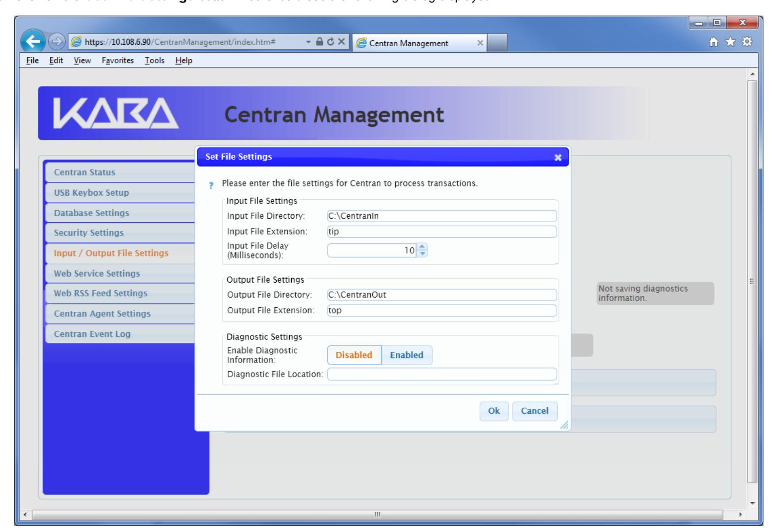The width and height of the screenshot is (772, 532).
Task: Open Security Settings section
Action: point(120,233)
